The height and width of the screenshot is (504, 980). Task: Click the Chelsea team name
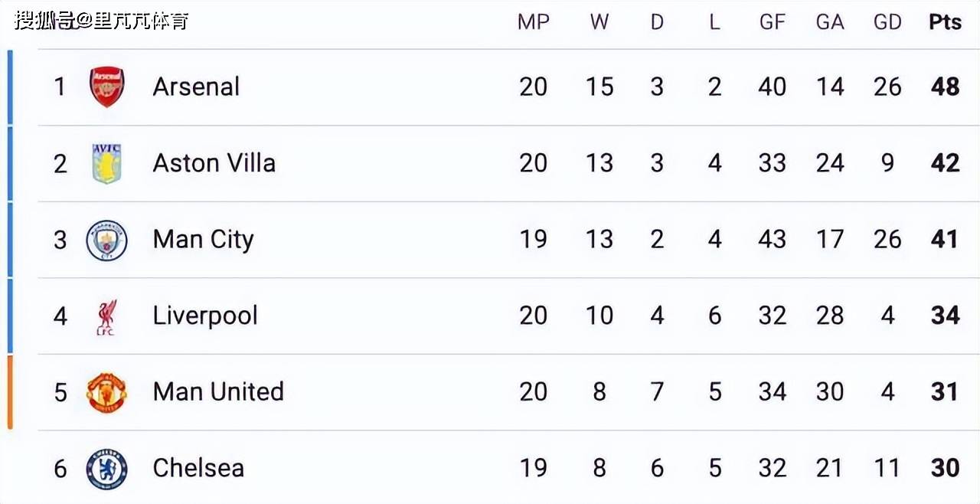click(198, 468)
